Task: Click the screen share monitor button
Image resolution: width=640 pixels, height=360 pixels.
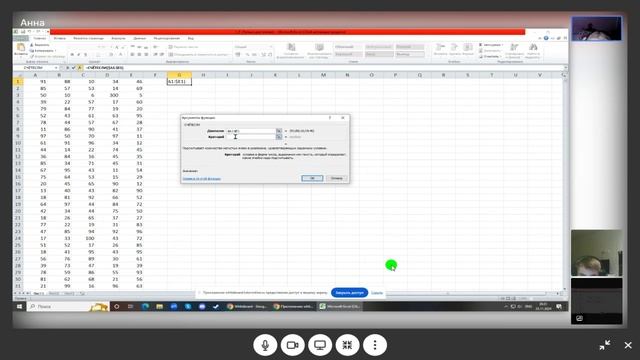Action: (x=320, y=345)
